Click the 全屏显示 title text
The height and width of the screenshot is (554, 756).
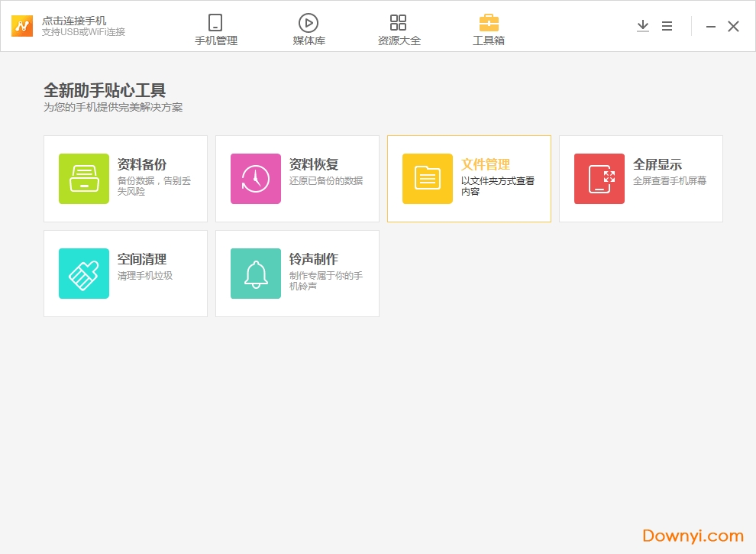(x=657, y=164)
